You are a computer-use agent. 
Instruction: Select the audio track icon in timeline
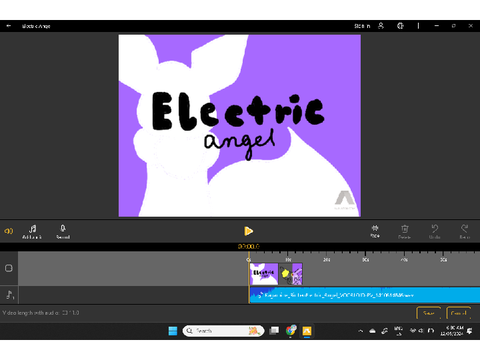[10, 295]
